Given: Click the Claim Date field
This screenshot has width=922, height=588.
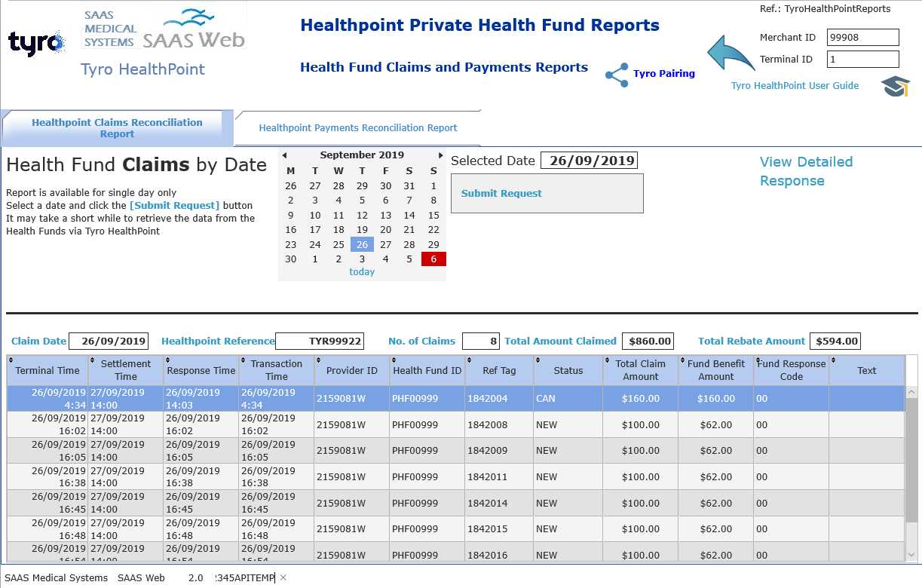Looking at the screenshot, I should 109,341.
